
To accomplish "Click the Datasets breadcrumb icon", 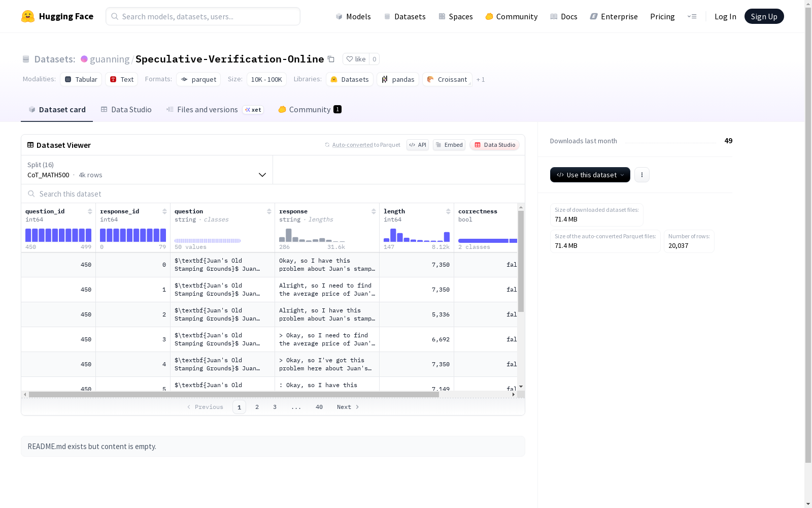I will [26, 59].
